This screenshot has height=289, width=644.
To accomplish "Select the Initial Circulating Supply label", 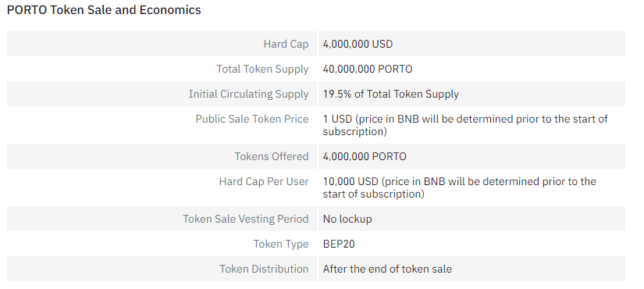I will (248, 95).
